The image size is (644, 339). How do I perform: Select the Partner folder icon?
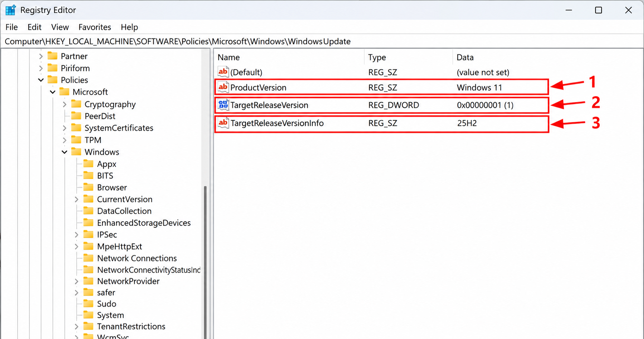pos(53,56)
